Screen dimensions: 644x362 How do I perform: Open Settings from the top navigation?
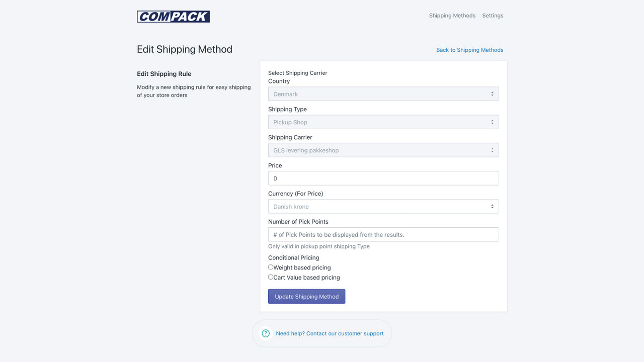click(x=493, y=16)
